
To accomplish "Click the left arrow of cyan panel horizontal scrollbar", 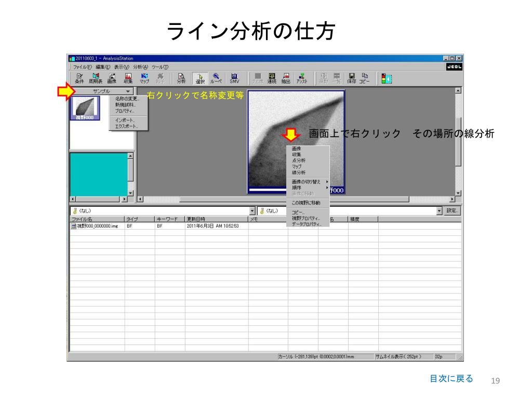I will [73, 199].
